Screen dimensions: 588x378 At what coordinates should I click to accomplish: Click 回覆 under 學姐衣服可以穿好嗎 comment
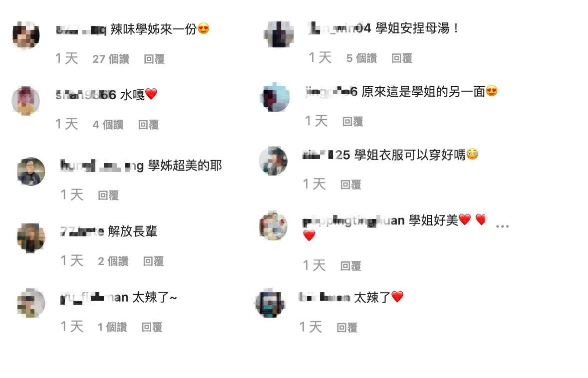[350, 185]
